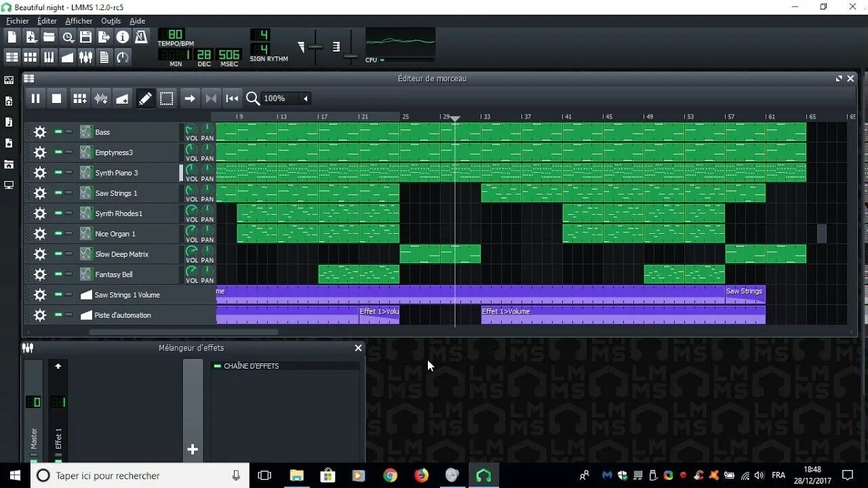
Task: Export the project using the toolbar icon
Action: [104, 37]
